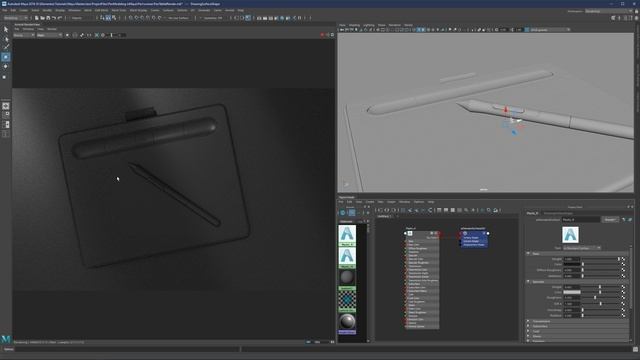The width and height of the screenshot is (640, 360).
Task: Click the Base Color swatch
Action: coord(572,264)
